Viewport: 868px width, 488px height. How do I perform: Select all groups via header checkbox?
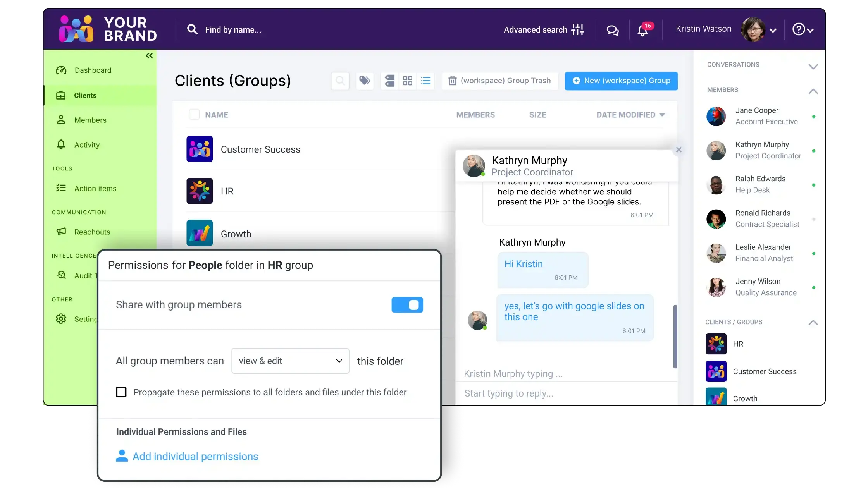click(194, 114)
